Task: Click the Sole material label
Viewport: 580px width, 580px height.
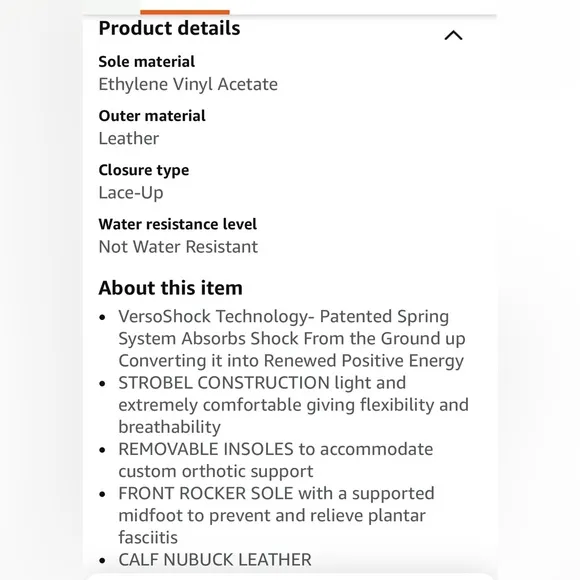Action: [x=146, y=62]
